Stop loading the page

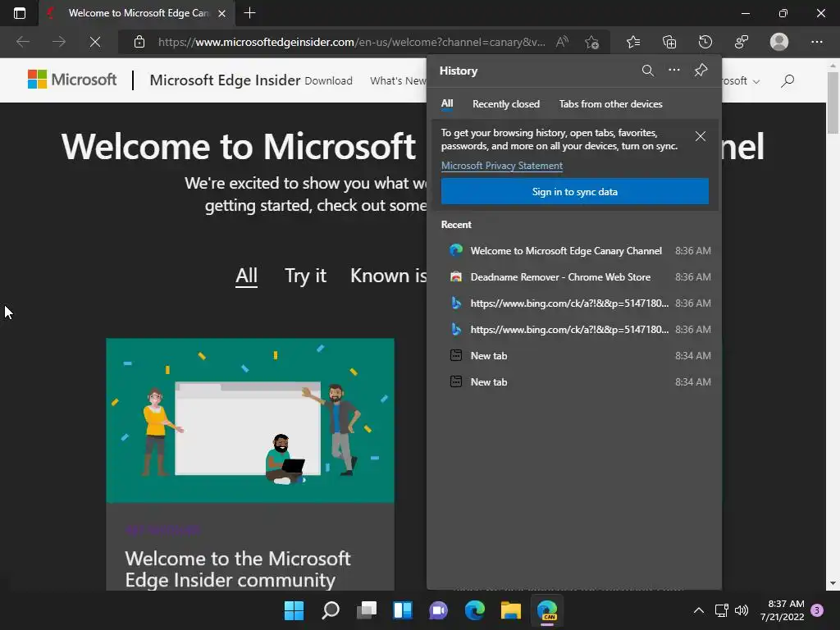coord(95,42)
